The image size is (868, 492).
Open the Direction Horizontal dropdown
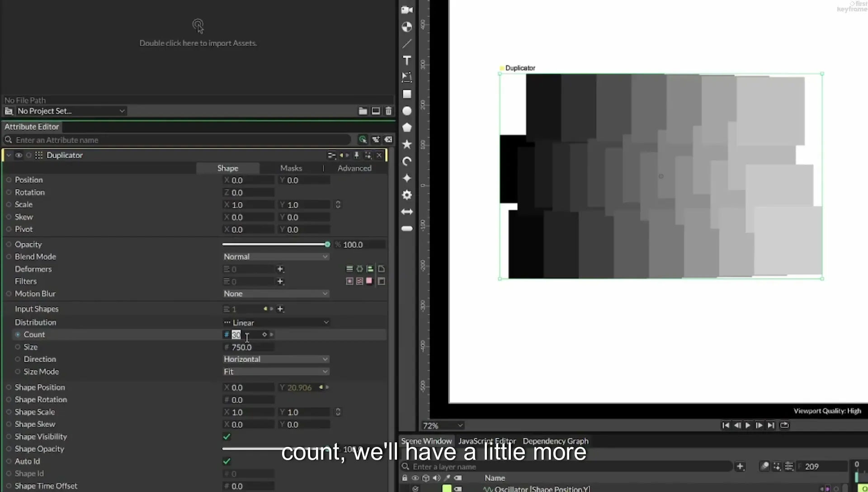[x=276, y=359]
